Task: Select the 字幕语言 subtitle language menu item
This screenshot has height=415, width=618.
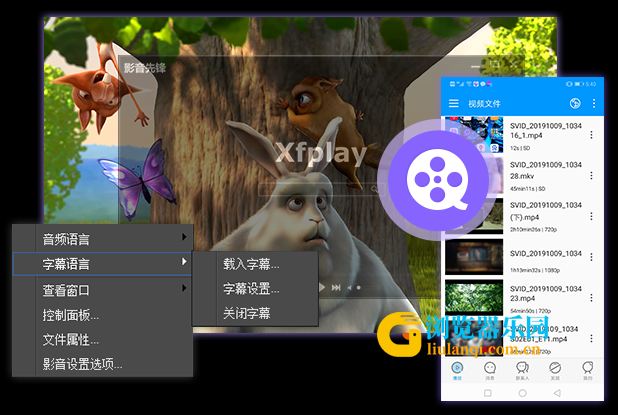Action: [102, 264]
